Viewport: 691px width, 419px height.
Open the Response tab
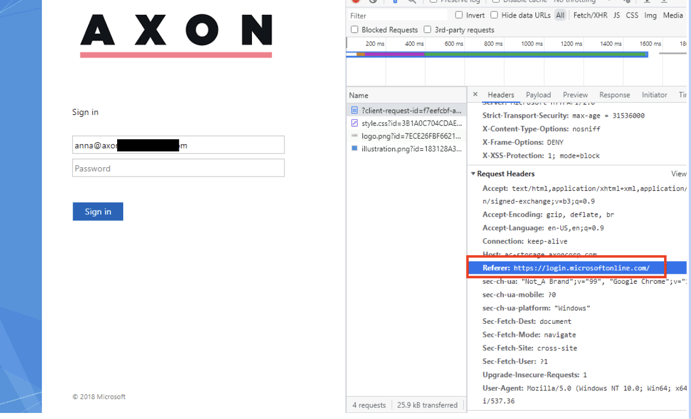[x=614, y=95]
